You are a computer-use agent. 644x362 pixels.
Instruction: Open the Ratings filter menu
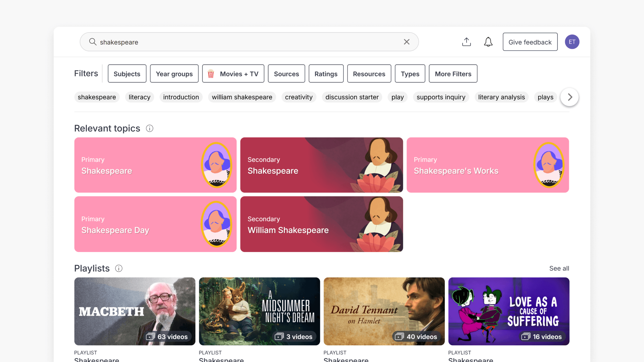(326, 74)
